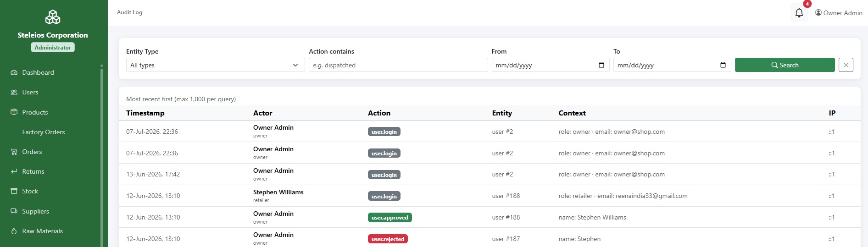
Task: Click the From date input field
Action: click(550, 65)
